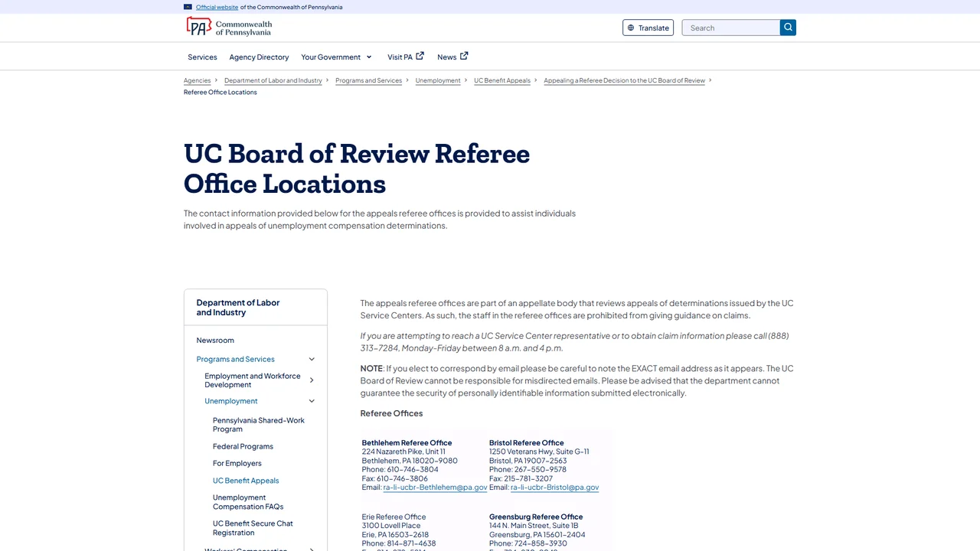This screenshot has height=551, width=980.
Task: Click the EU flag icon in top banner
Action: pos(188,7)
